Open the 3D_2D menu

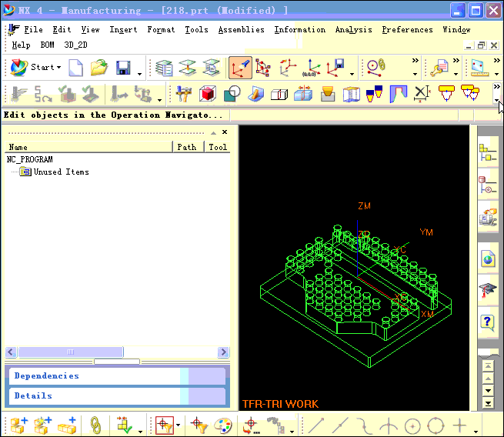(x=75, y=45)
